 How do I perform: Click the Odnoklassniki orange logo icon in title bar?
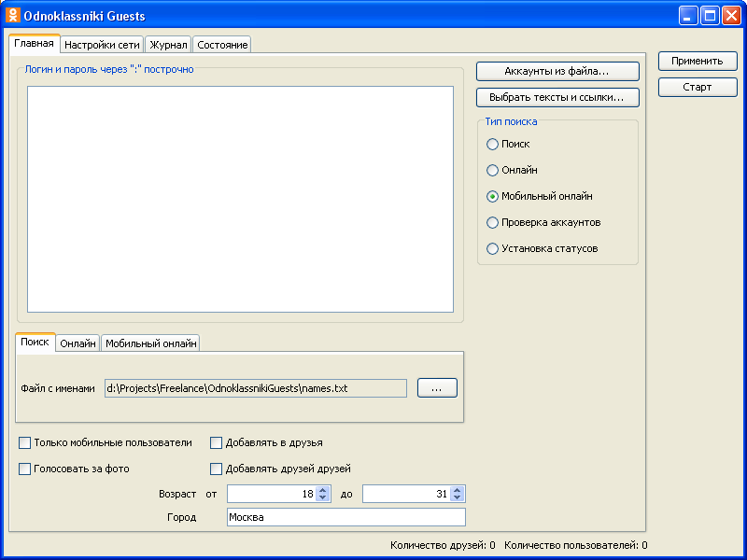pyautogui.click(x=13, y=15)
